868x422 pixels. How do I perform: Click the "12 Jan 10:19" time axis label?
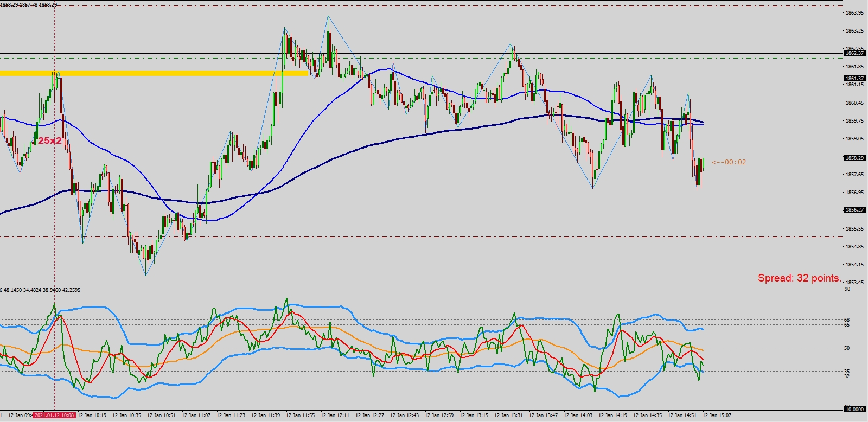(92, 415)
